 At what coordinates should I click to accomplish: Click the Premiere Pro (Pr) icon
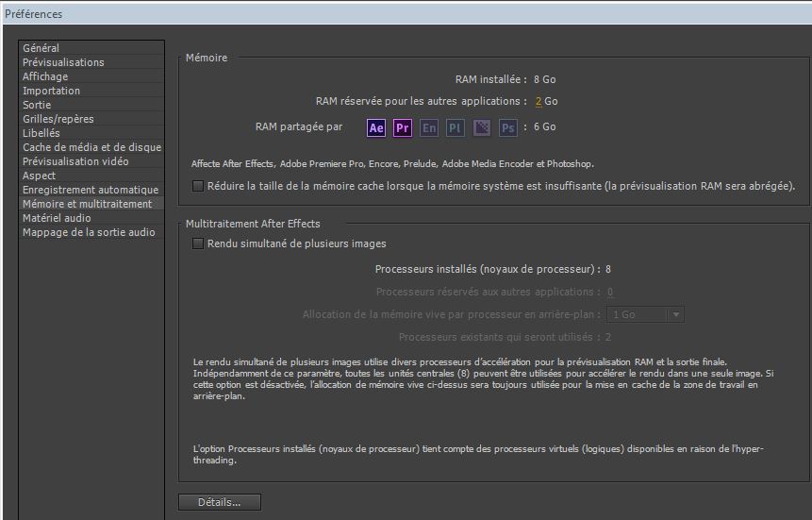coord(403,127)
